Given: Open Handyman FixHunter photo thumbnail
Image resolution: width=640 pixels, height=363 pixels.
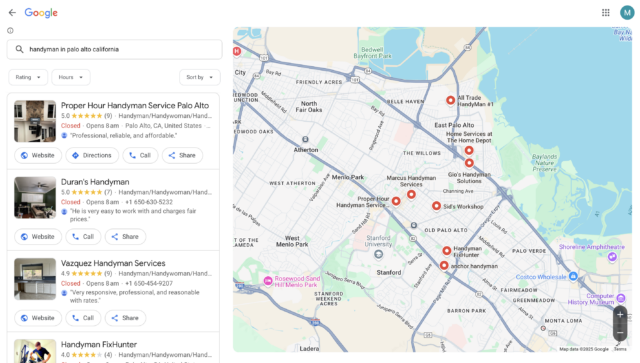Looking at the screenshot, I should (35, 351).
